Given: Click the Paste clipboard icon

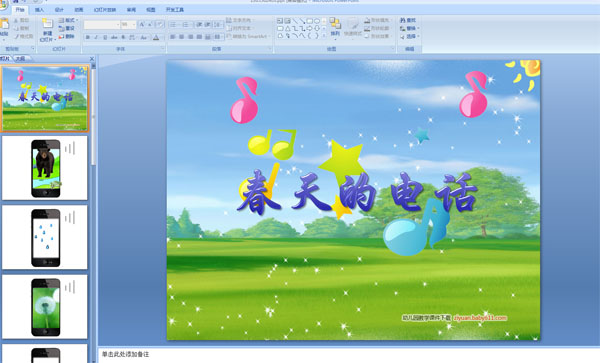Looking at the screenshot, I should pos(4,24).
